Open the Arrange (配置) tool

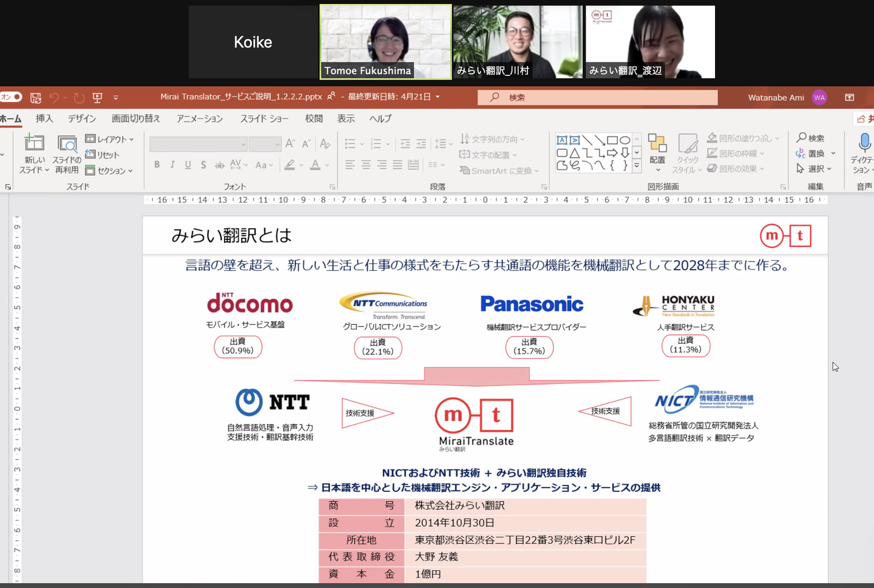point(657,149)
